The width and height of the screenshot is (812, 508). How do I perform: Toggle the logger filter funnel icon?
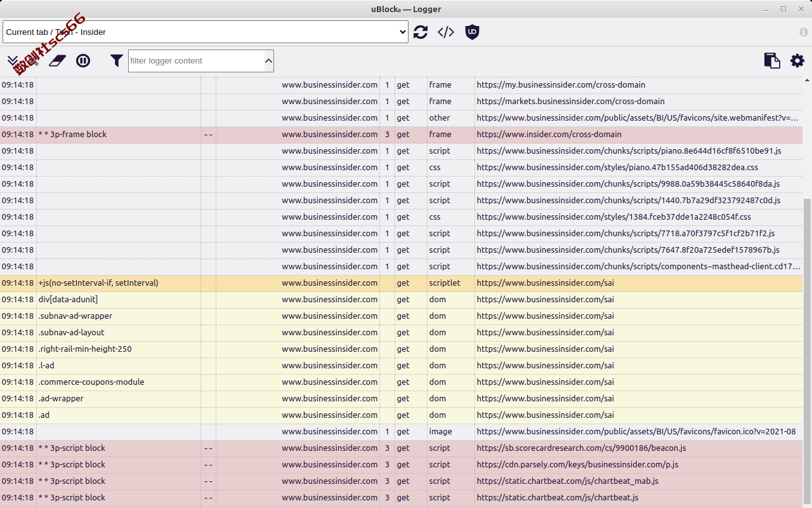[x=117, y=61]
